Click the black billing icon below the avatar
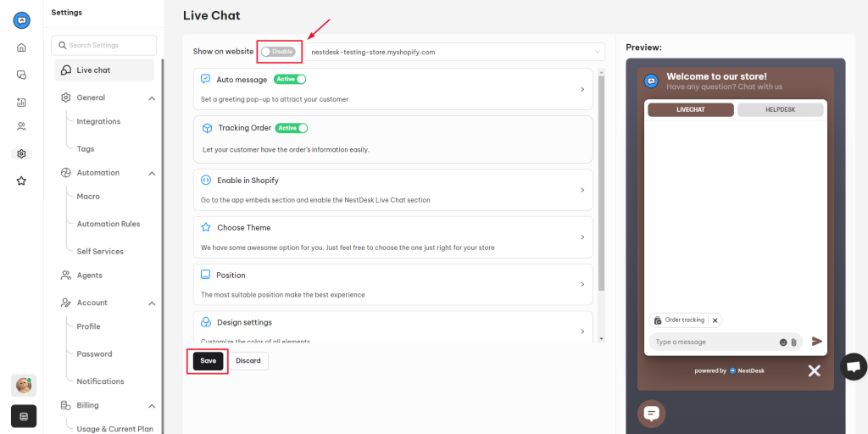Screen dimensions: 868x434 tap(24, 416)
